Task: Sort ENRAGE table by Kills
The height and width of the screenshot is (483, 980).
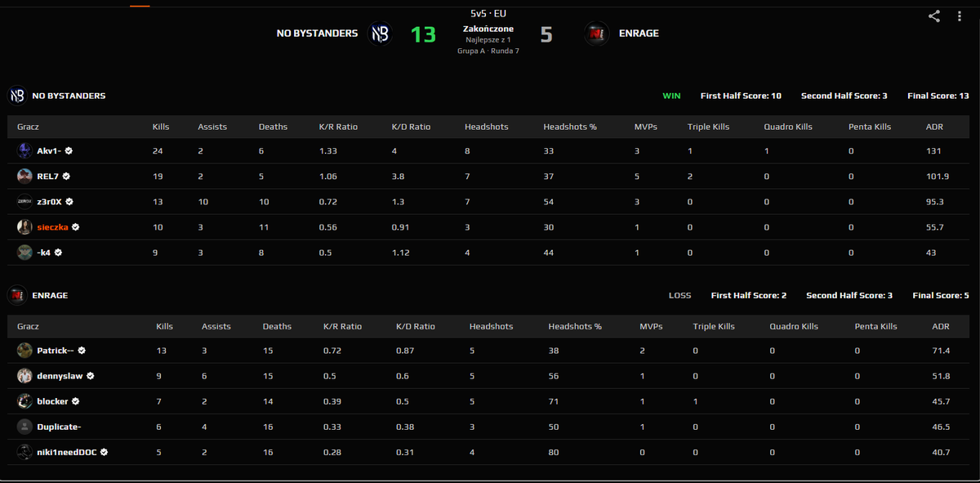Action: point(165,326)
